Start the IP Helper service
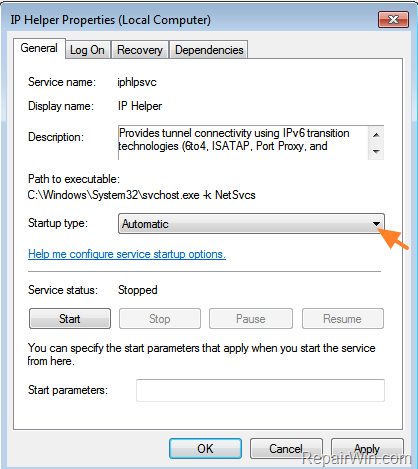 point(70,319)
